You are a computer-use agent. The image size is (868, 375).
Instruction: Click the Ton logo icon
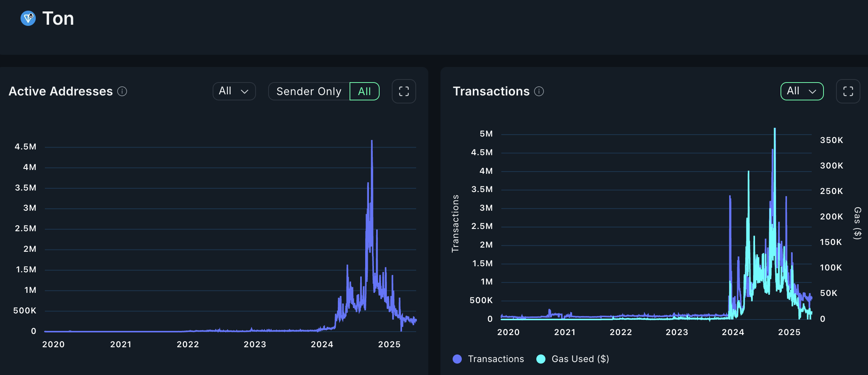[28, 18]
